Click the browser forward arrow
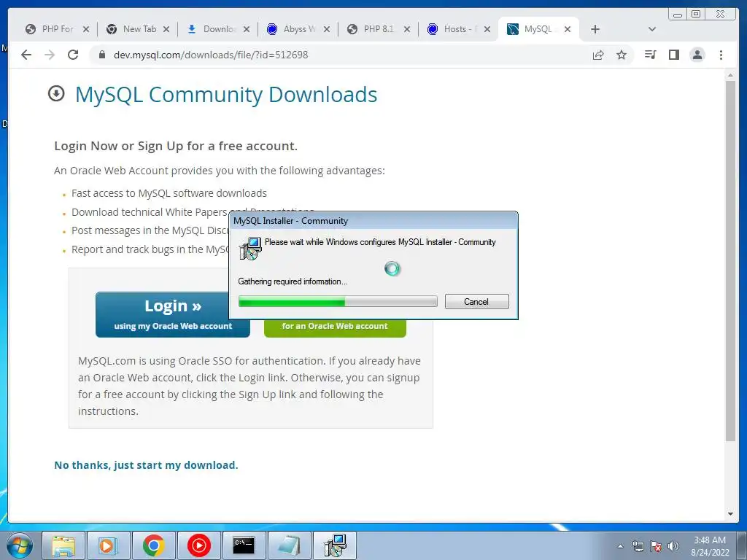The width and height of the screenshot is (747, 560). tap(50, 55)
